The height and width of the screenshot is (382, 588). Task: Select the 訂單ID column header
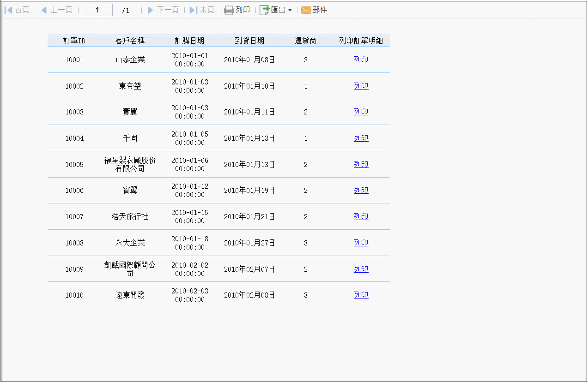[x=74, y=41]
